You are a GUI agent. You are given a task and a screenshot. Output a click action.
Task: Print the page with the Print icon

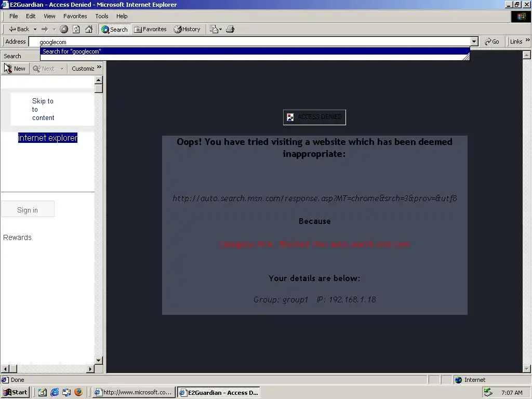click(x=230, y=29)
